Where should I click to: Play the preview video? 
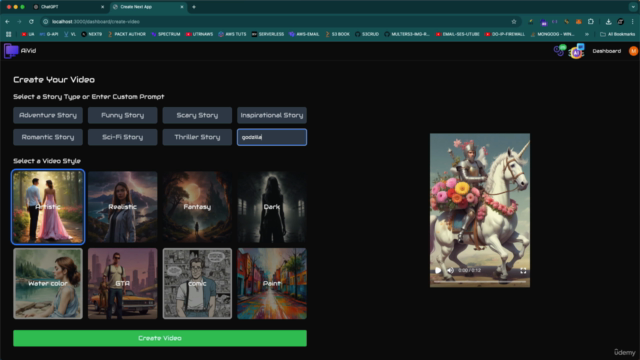point(438,270)
